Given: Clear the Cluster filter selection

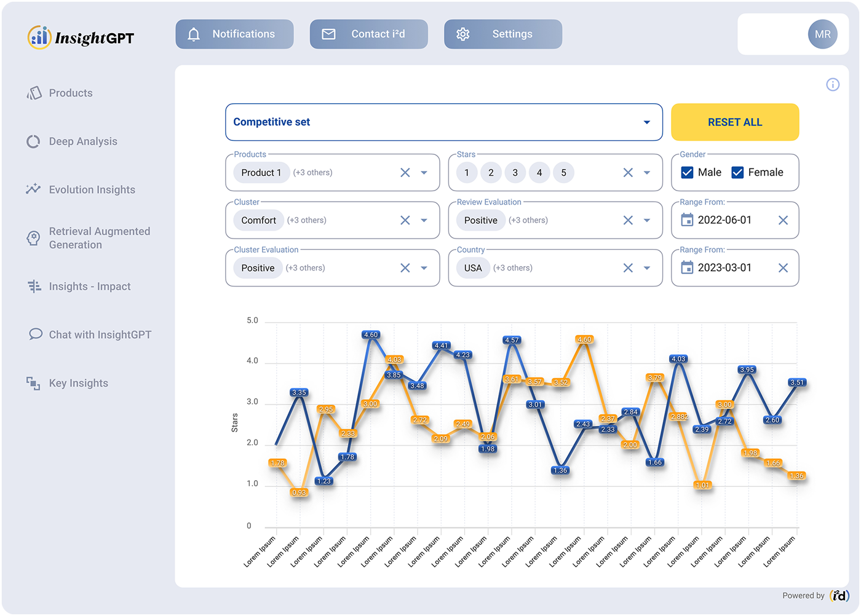Looking at the screenshot, I should point(405,220).
